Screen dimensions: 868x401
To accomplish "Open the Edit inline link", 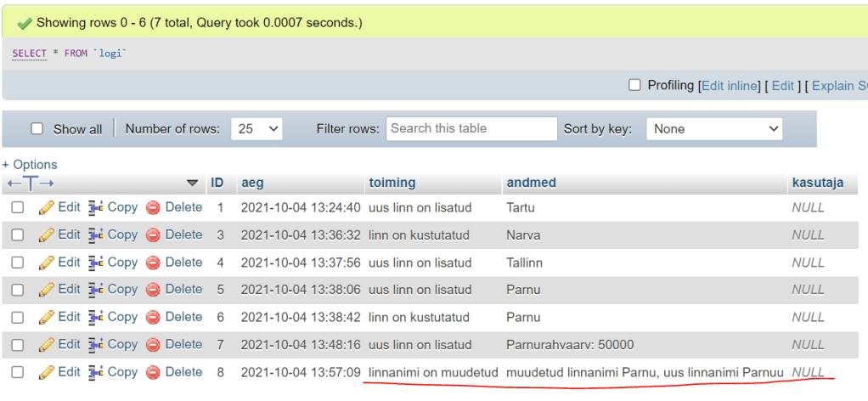I will tap(729, 85).
